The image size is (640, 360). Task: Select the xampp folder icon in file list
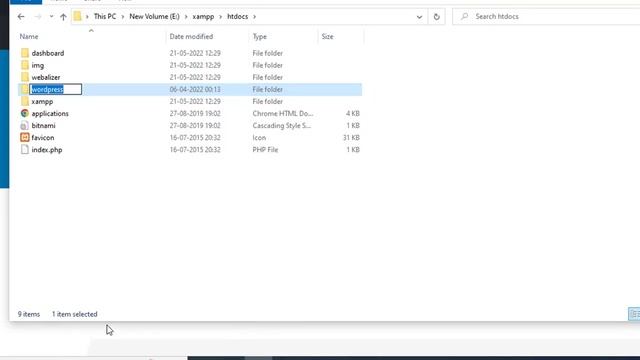25,101
